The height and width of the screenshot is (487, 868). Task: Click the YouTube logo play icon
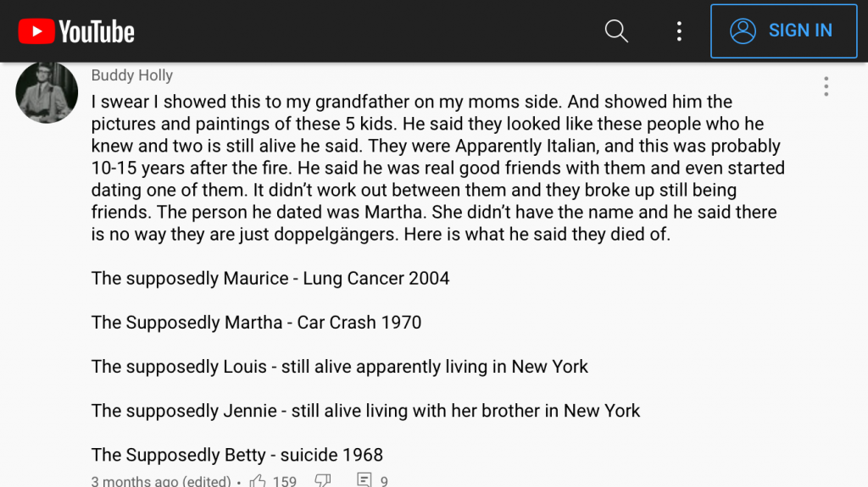point(36,32)
